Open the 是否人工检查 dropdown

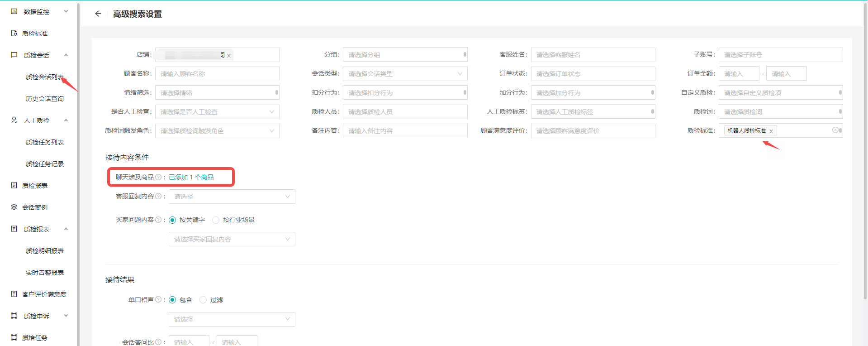pos(217,112)
